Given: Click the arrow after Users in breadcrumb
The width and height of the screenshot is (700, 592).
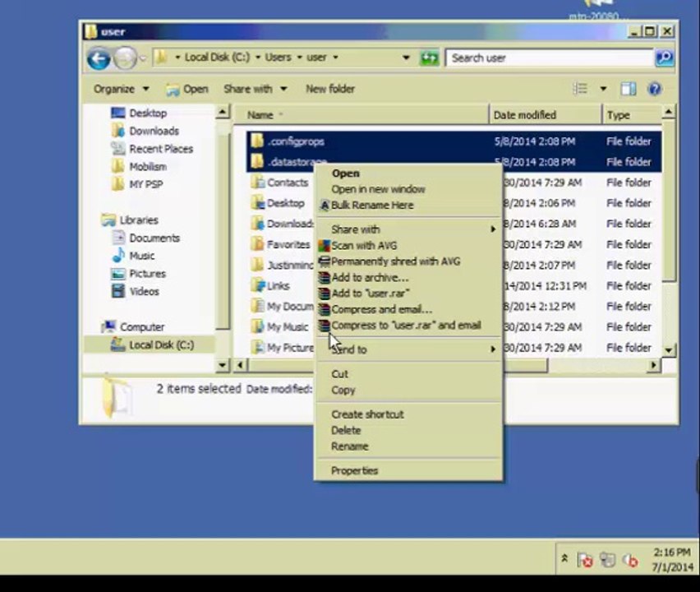Looking at the screenshot, I should pos(300,58).
